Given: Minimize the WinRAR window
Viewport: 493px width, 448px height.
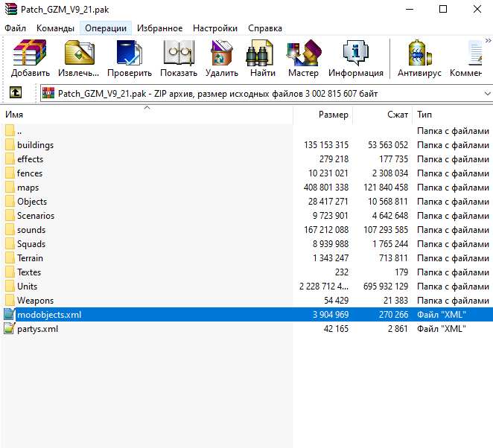Looking at the screenshot, I should pos(410,9).
